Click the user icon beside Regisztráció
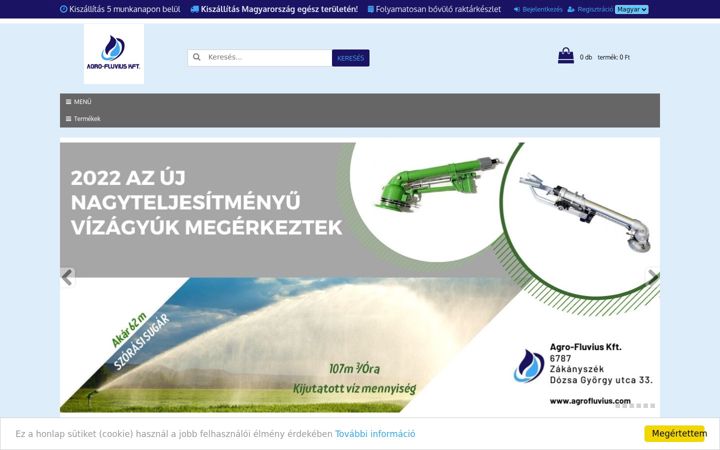Screen dimensions: 720x450 point(571,9)
